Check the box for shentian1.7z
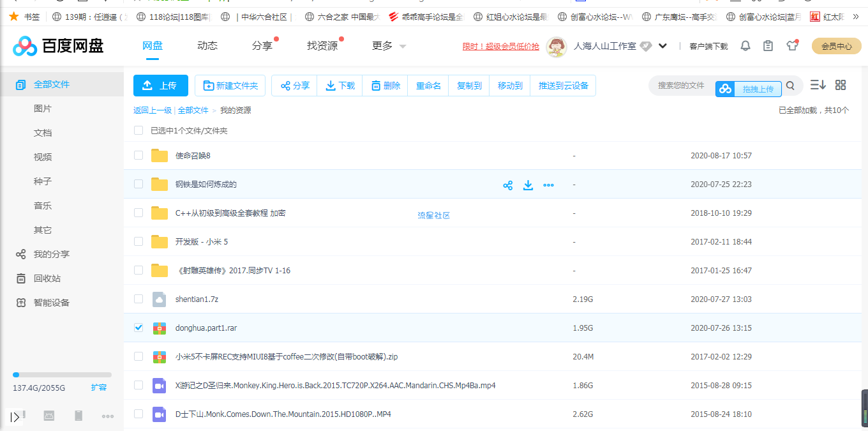The image size is (868, 431). click(138, 299)
